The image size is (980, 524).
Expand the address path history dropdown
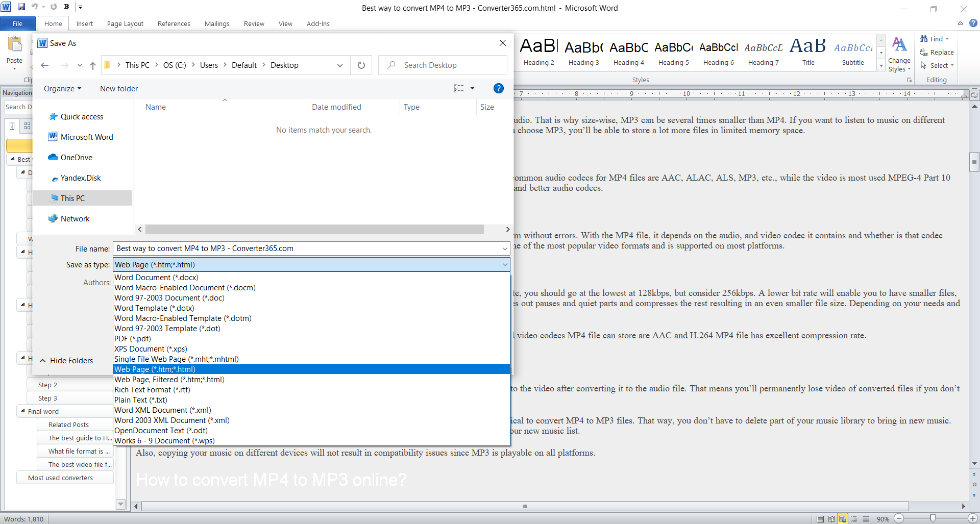tap(340, 65)
